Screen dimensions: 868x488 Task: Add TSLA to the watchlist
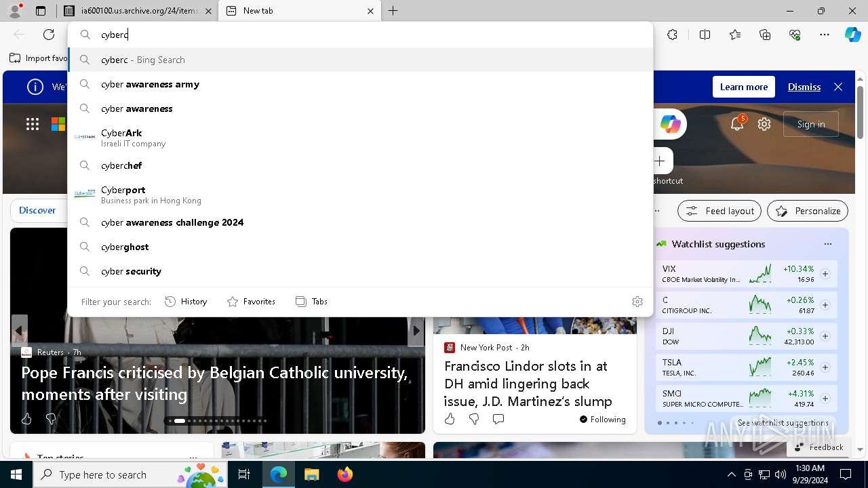click(825, 367)
